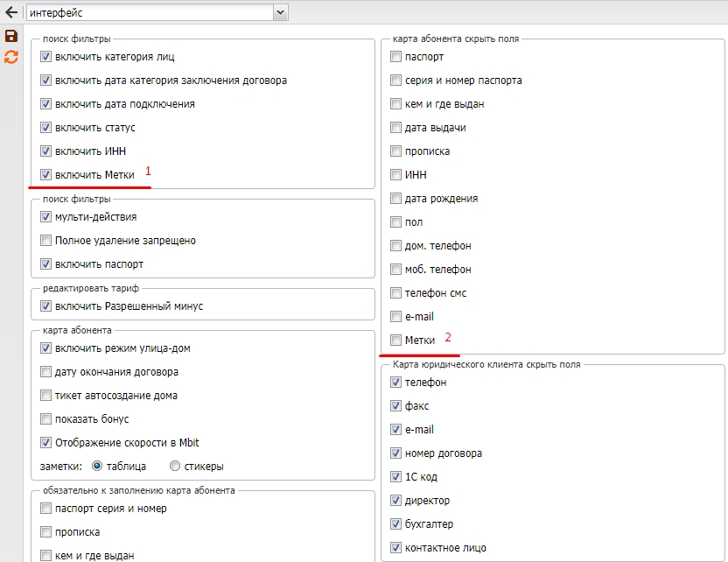Select стикеры radio button for notes

click(x=175, y=466)
